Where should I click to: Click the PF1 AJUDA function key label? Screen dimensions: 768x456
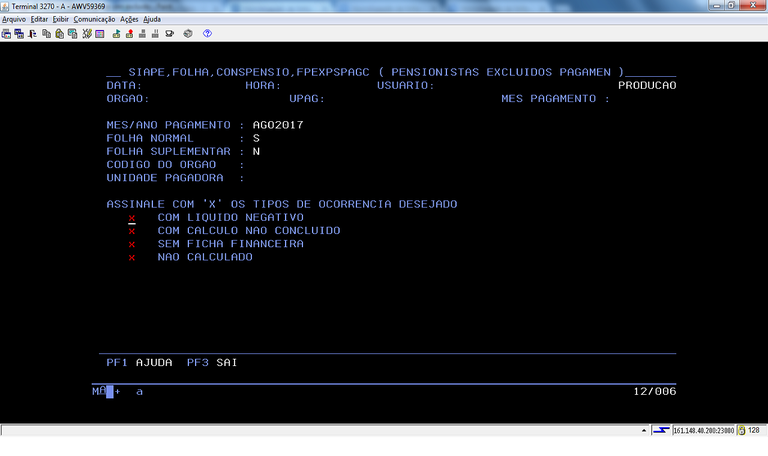[x=139, y=362]
